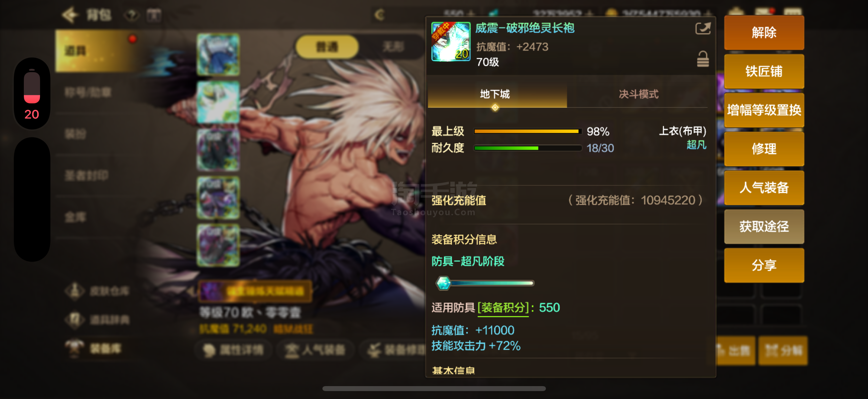Select the second equipment slot icon
Viewport: 868px width, 399px height.
pyautogui.click(x=218, y=102)
